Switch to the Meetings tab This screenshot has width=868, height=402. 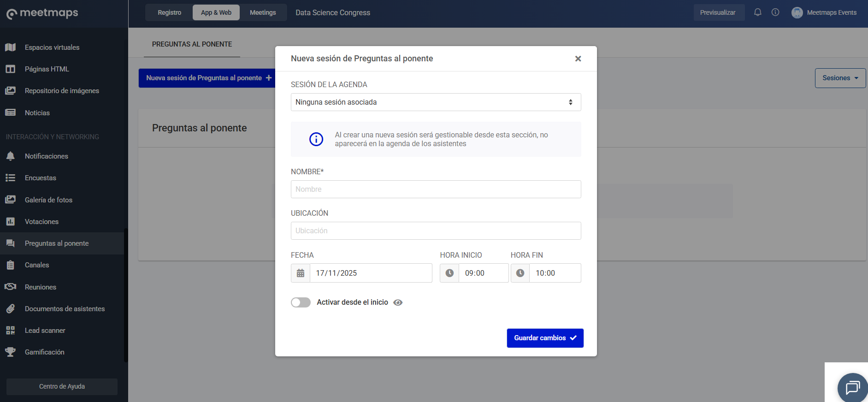pos(263,12)
